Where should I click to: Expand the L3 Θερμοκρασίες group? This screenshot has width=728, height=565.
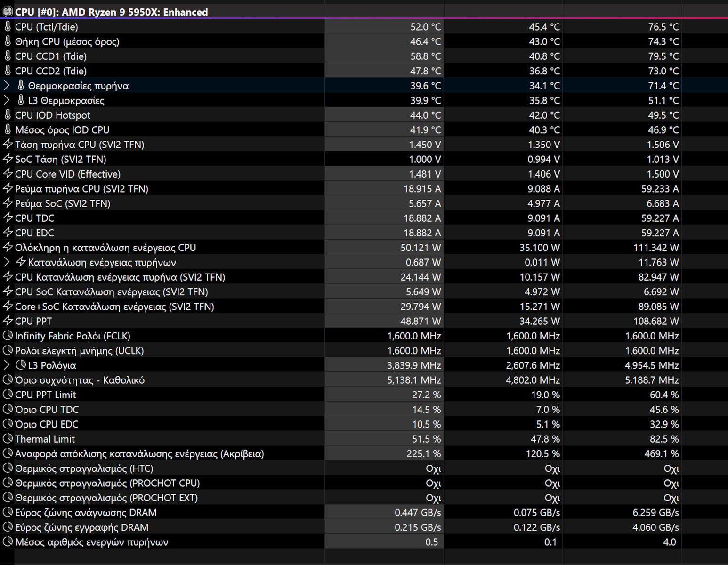7,100
